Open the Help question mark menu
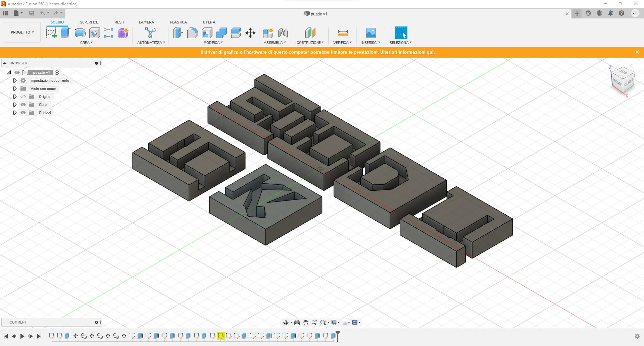The image size is (644, 346). (x=622, y=13)
